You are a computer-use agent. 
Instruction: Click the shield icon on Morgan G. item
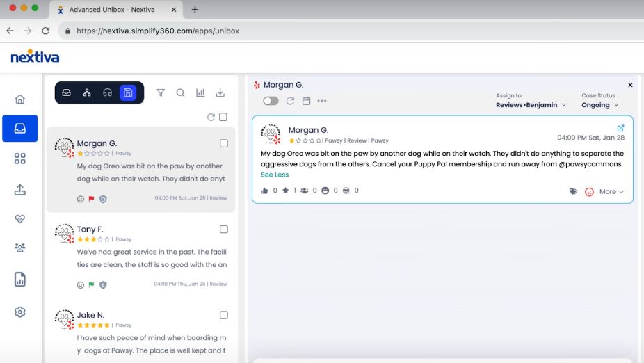pyautogui.click(x=103, y=199)
